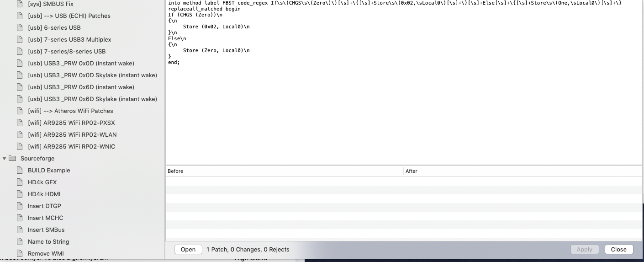Click the document icon for SMBUS Fix
The height and width of the screenshot is (262, 644).
(19, 4)
